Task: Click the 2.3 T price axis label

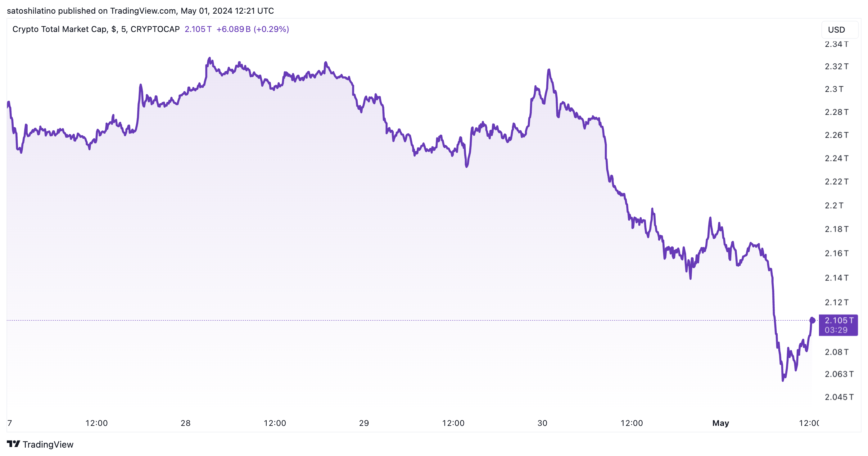Action: pyautogui.click(x=834, y=89)
